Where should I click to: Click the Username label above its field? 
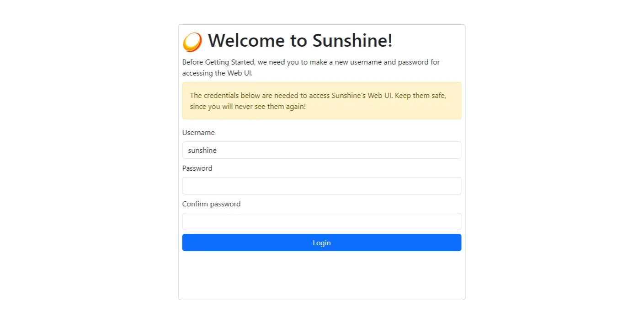198,133
